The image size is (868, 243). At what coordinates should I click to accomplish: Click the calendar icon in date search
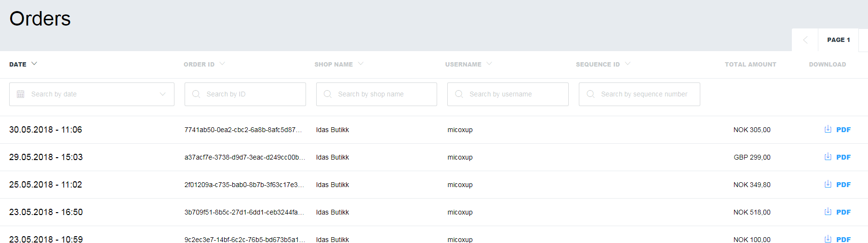click(x=20, y=94)
